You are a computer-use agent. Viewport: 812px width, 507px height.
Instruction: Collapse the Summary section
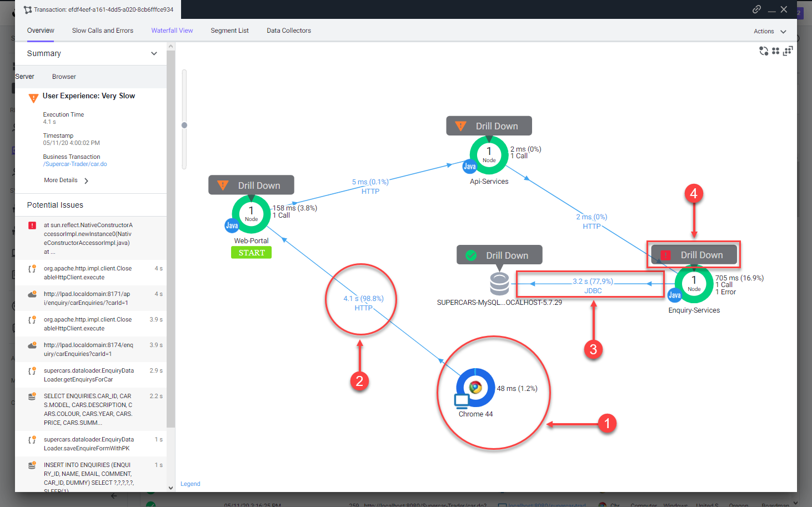tap(154, 54)
